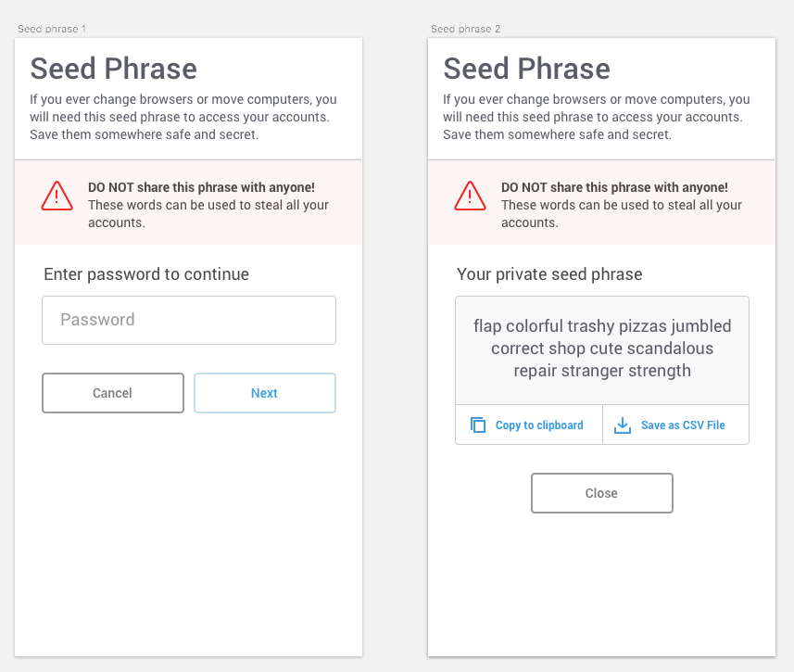Click the left DO NOT share warning text
This screenshot has width=794, height=672.
201,187
